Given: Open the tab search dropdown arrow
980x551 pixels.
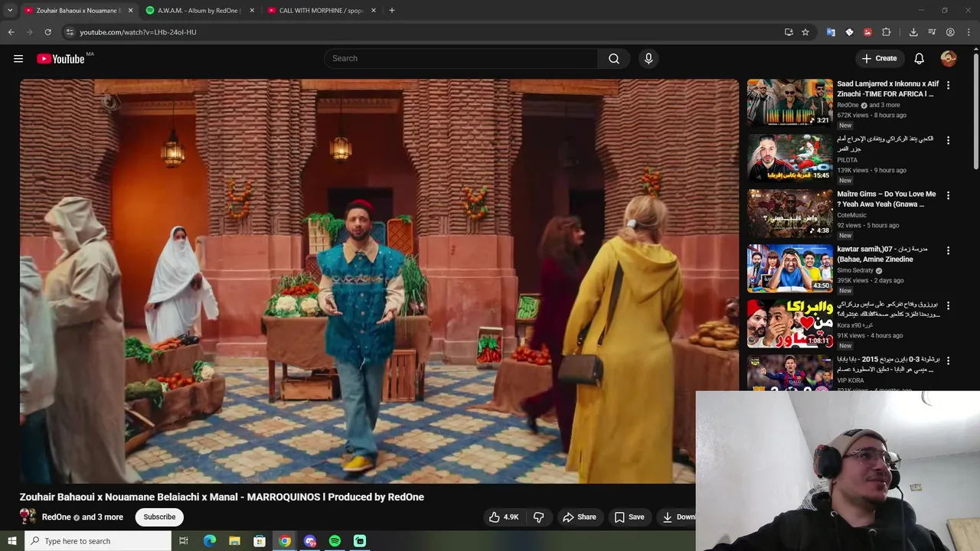Looking at the screenshot, I should click(10, 10).
